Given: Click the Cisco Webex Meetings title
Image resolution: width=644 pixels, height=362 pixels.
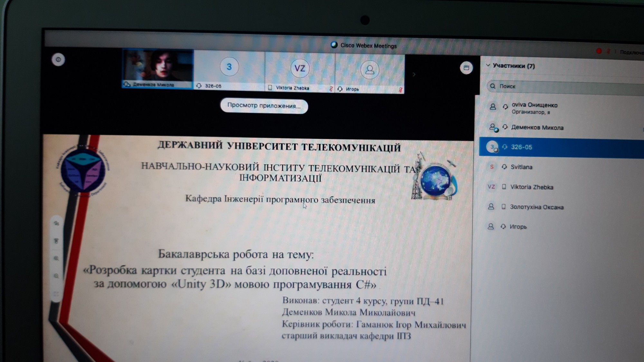Looking at the screenshot, I should pos(368,46).
